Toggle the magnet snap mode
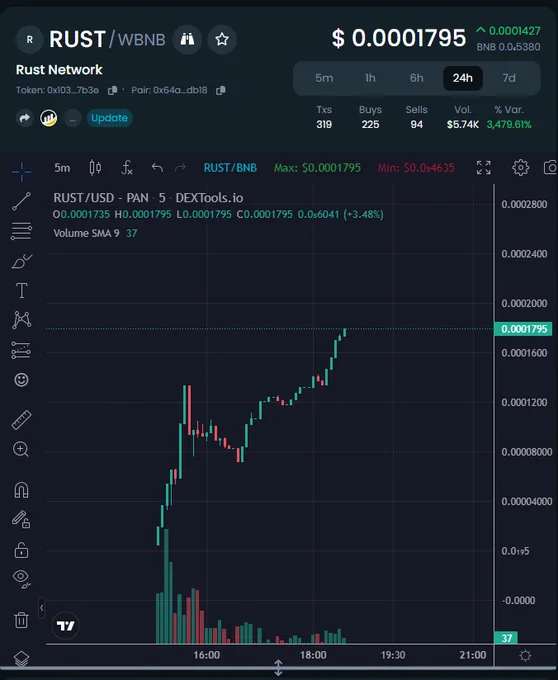The height and width of the screenshot is (680, 558). [x=21, y=490]
